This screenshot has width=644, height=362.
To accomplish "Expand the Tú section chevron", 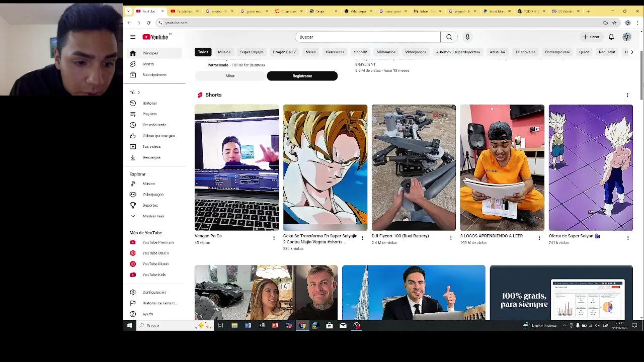I will [x=138, y=93].
